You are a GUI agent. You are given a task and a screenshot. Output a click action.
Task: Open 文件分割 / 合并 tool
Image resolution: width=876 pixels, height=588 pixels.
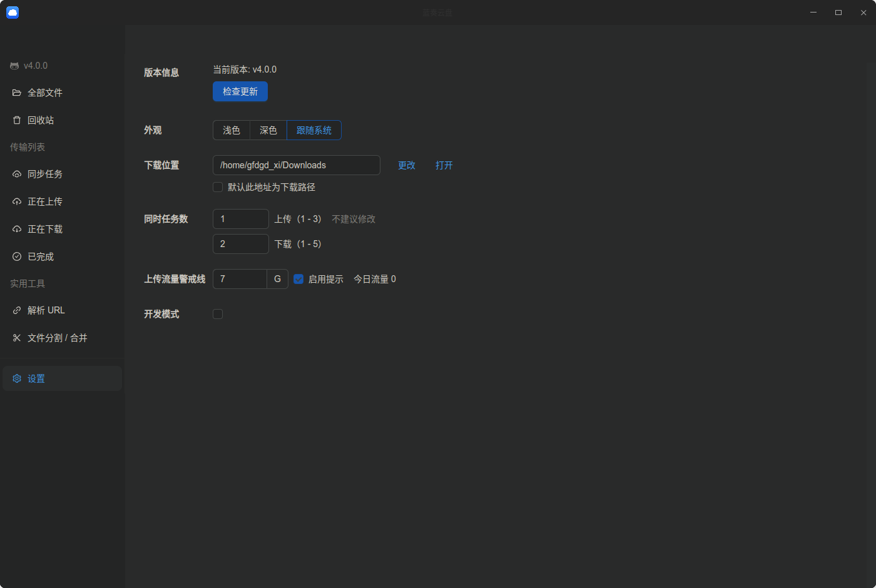(63, 338)
